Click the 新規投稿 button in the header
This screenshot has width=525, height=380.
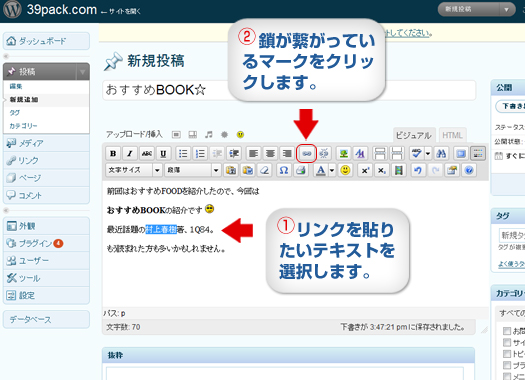click(x=468, y=9)
